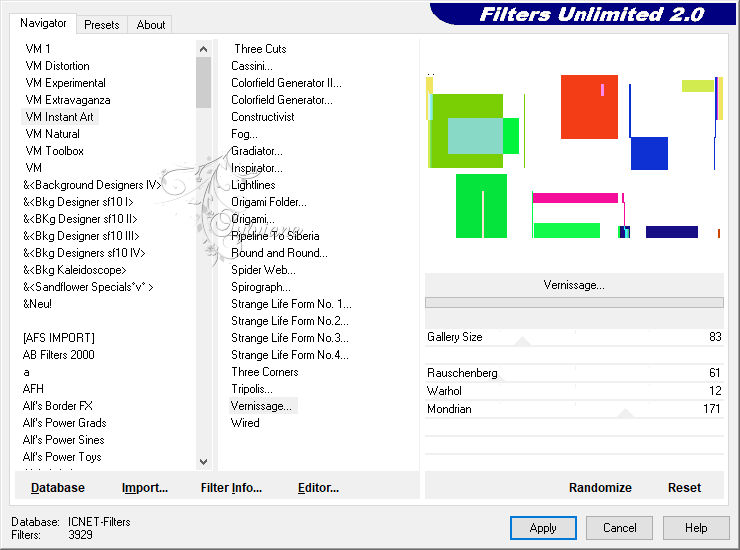Choose the Gradiator... filter
The width and height of the screenshot is (740, 550).
(x=257, y=151)
